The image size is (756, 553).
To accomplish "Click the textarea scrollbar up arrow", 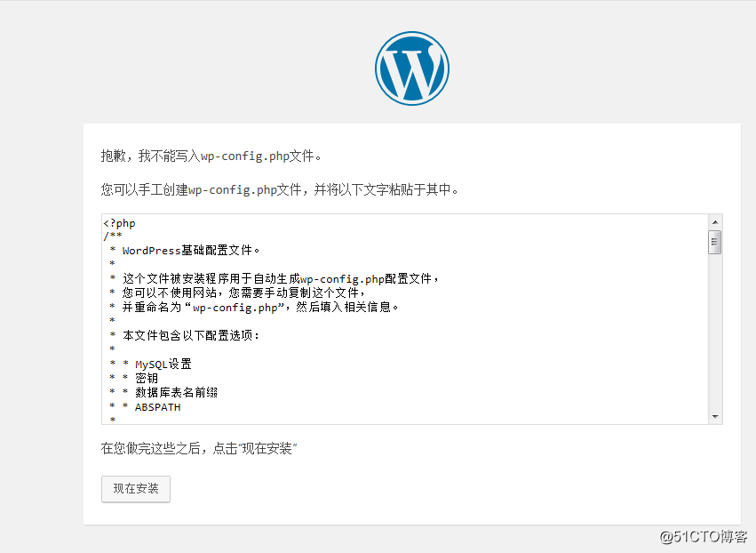I will point(715,222).
